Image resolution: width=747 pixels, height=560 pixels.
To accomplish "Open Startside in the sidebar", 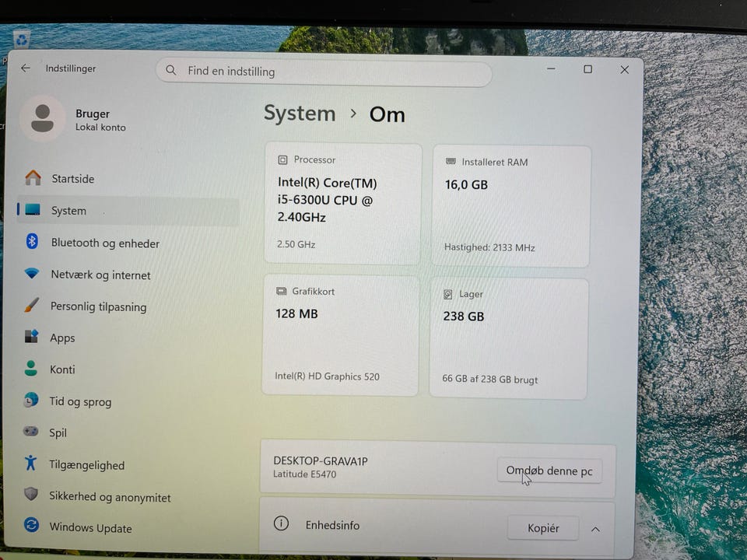I will [x=127, y=179].
